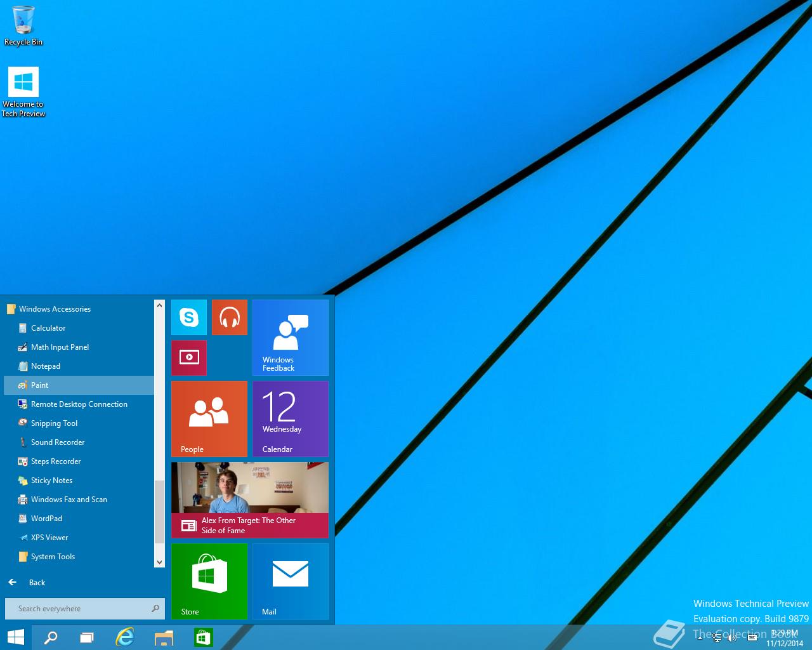The height and width of the screenshot is (650, 812).
Task: Launch WordPad
Action: pyautogui.click(x=79, y=519)
